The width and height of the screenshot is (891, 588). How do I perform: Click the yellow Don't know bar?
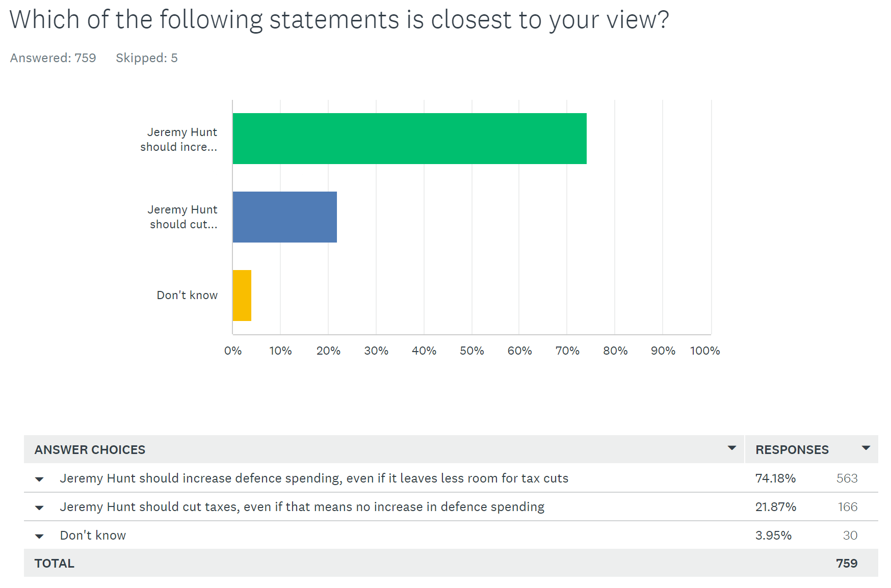point(242,296)
